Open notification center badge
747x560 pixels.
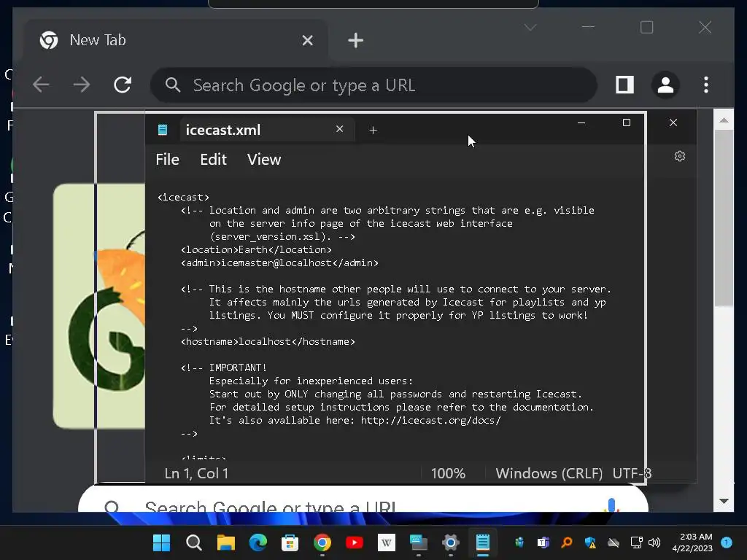[x=727, y=542]
